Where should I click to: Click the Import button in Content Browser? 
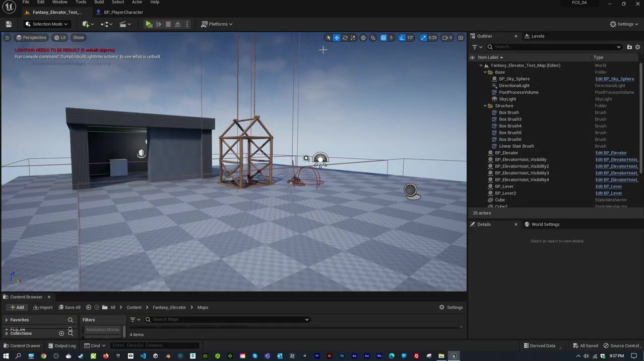click(43, 308)
